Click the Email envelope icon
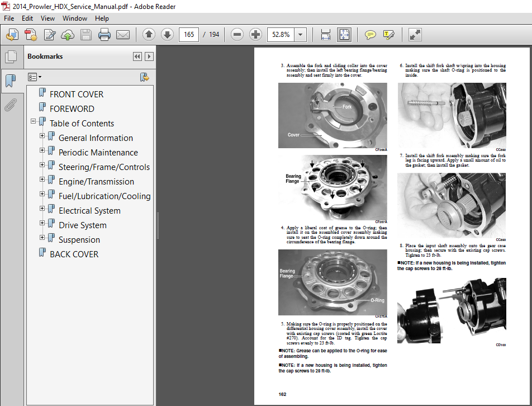This screenshot has height=406, width=532. (x=123, y=35)
